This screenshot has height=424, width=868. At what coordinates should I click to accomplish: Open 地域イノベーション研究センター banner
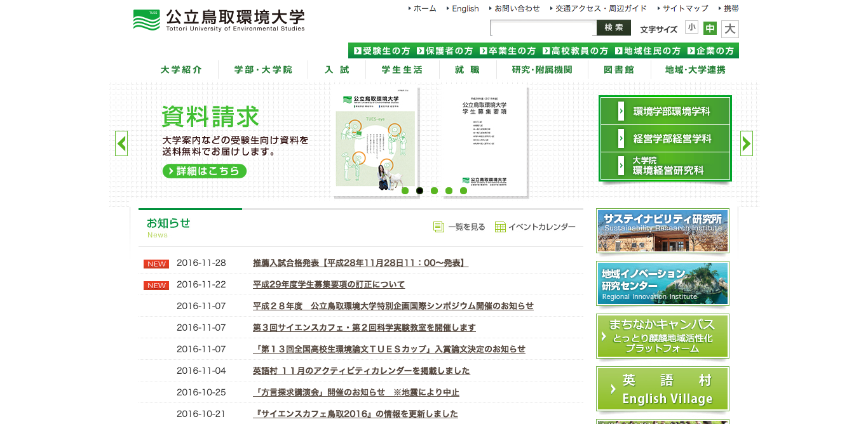click(x=663, y=284)
